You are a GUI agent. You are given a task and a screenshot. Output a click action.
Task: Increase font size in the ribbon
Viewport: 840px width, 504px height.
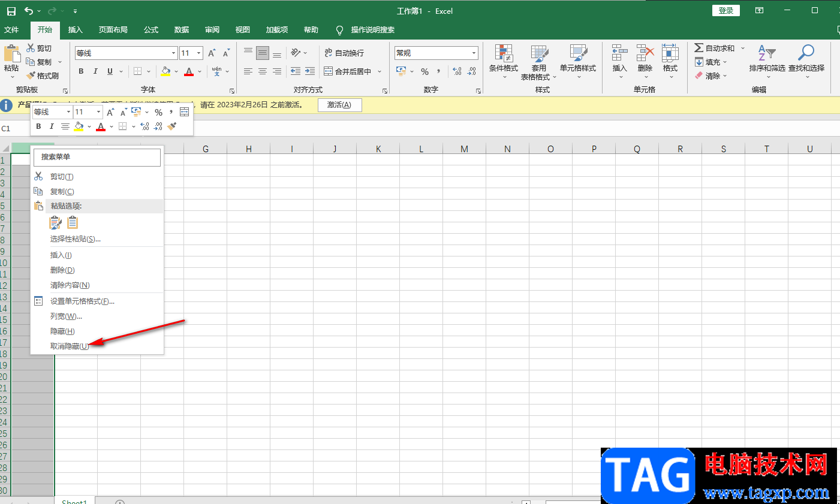coord(212,53)
